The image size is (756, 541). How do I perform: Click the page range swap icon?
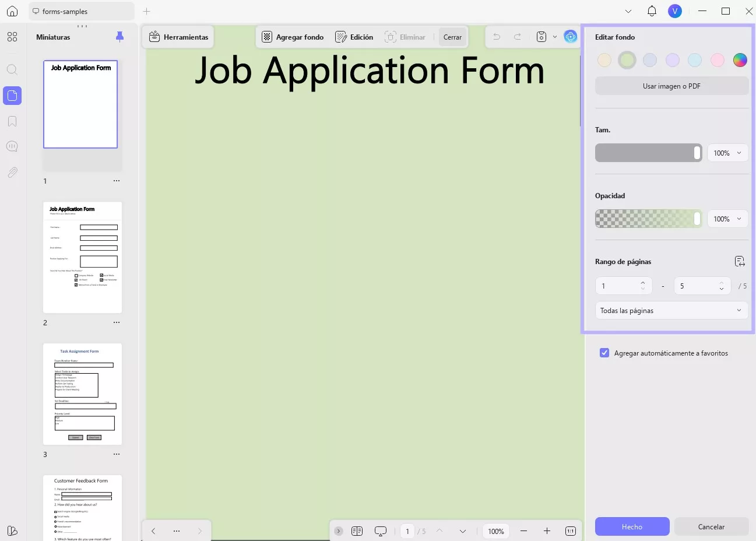[x=740, y=261]
